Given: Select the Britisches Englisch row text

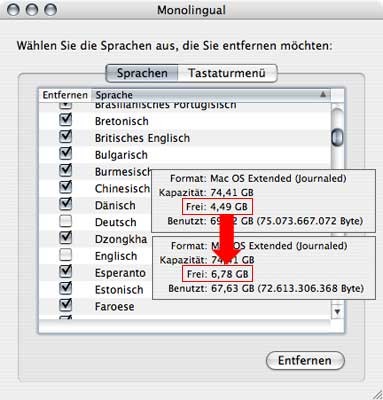Looking at the screenshot, I should [142, 138].
